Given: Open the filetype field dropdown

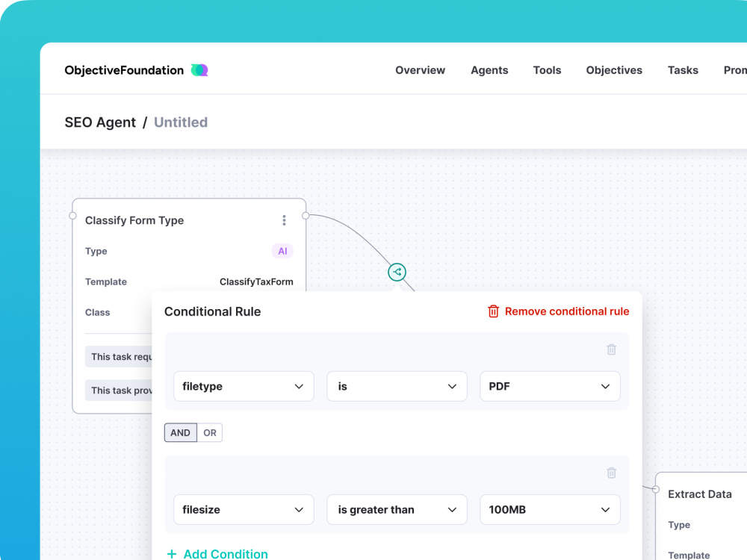Looking at the screenshot, I should (x=244, y=386).
